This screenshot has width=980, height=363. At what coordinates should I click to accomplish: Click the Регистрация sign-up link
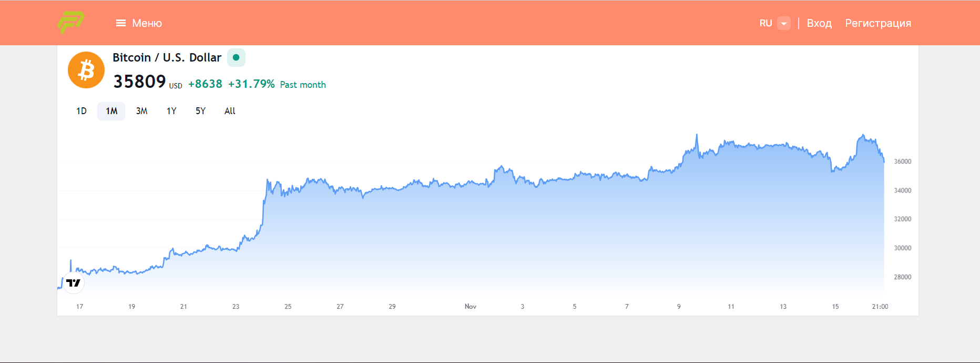point(878,23)
